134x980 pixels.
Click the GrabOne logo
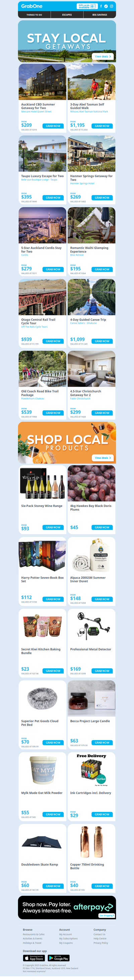(x=32, y=6)
